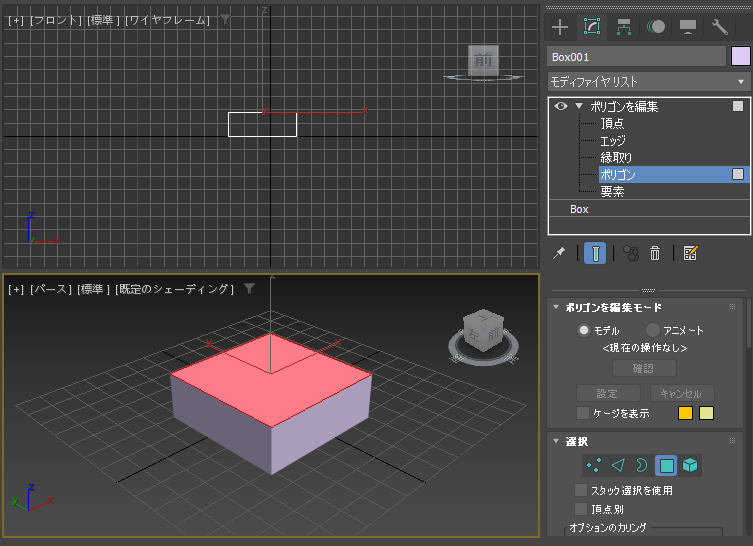Click the square icon right of ポリゴンを編集
753x546 pixels.
738,106
